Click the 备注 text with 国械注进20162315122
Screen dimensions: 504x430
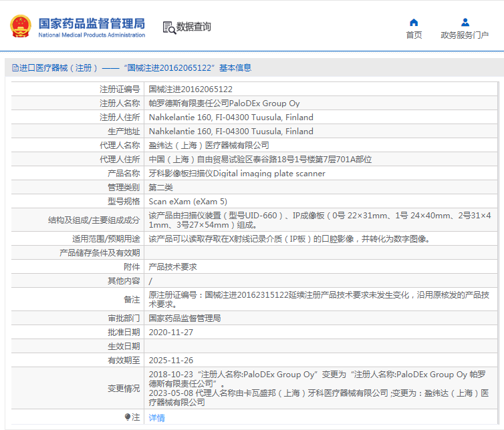pyautogui.click(x=320, y=300)
